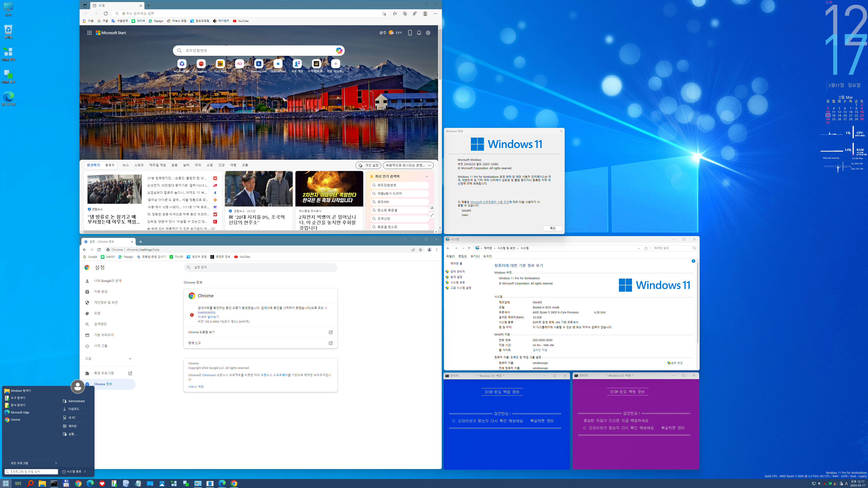Reload Chrome settings page
The height and width of the screenshot is (488, 868).
(x=99, y=250)
